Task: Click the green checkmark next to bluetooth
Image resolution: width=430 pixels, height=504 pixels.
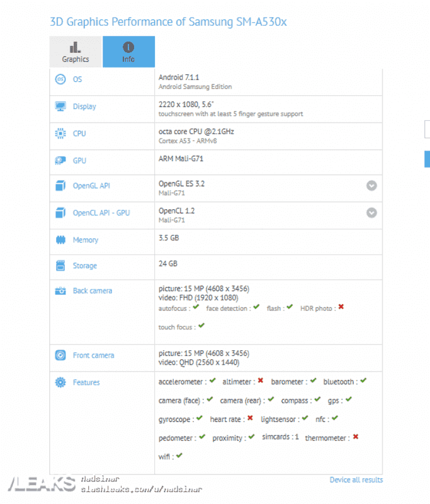Action: [363, 381]
